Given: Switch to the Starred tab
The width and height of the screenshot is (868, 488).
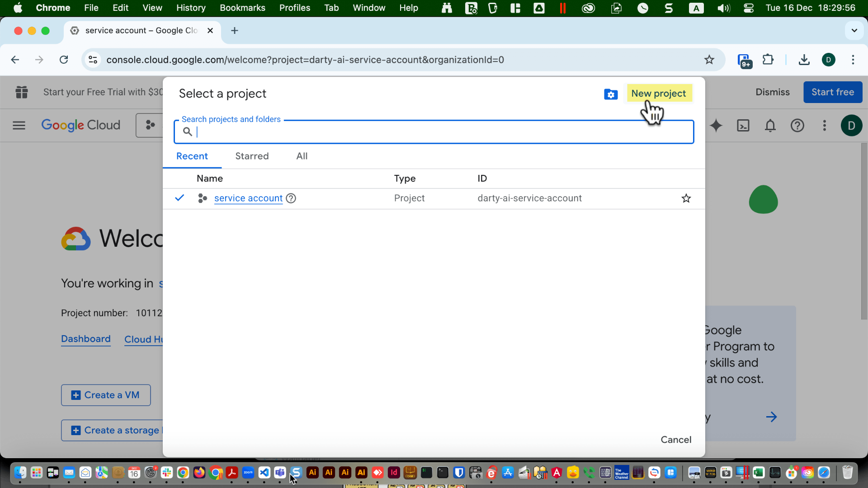Looking at the screenshot, I should point(252,156).
